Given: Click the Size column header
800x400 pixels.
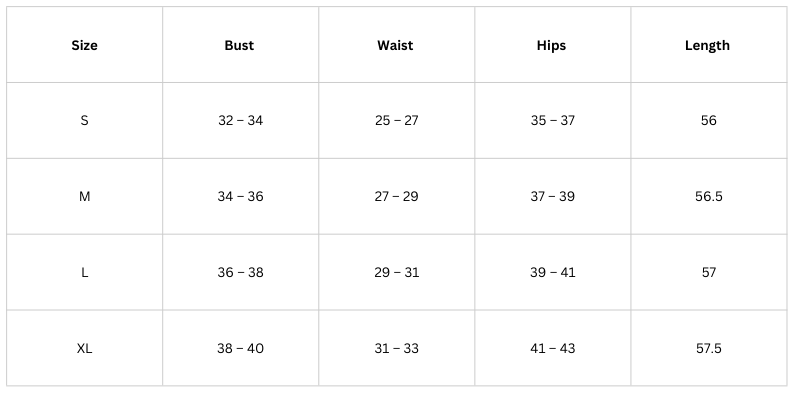Looking at the screenshot, I should click(x=85, y=45).
